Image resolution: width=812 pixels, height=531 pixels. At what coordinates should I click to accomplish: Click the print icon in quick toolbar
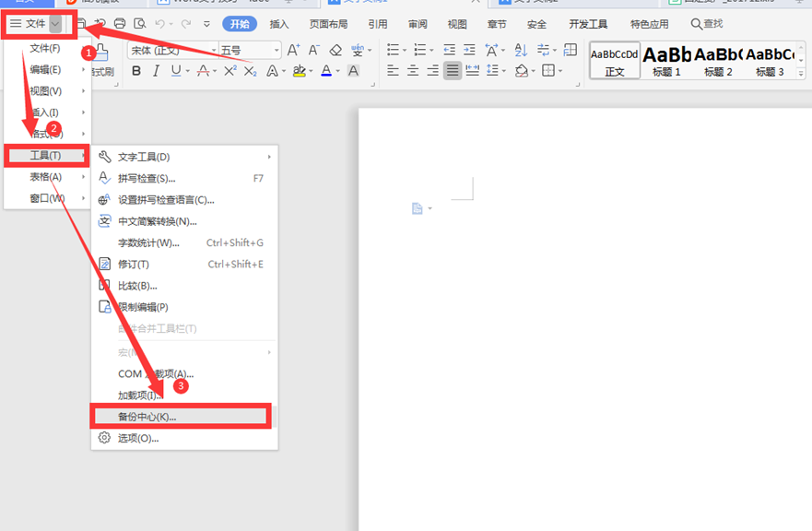(120, 23)
